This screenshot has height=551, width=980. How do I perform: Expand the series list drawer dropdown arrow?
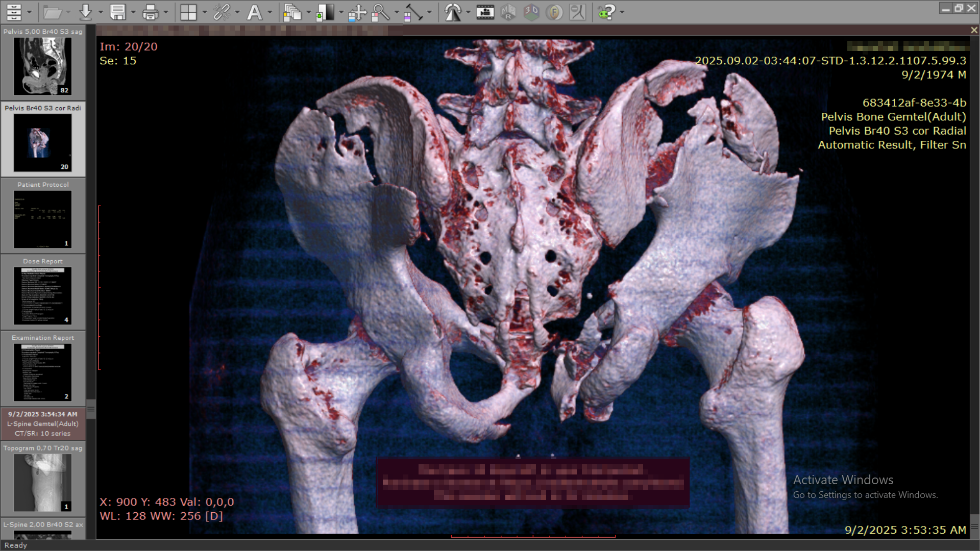29,12
